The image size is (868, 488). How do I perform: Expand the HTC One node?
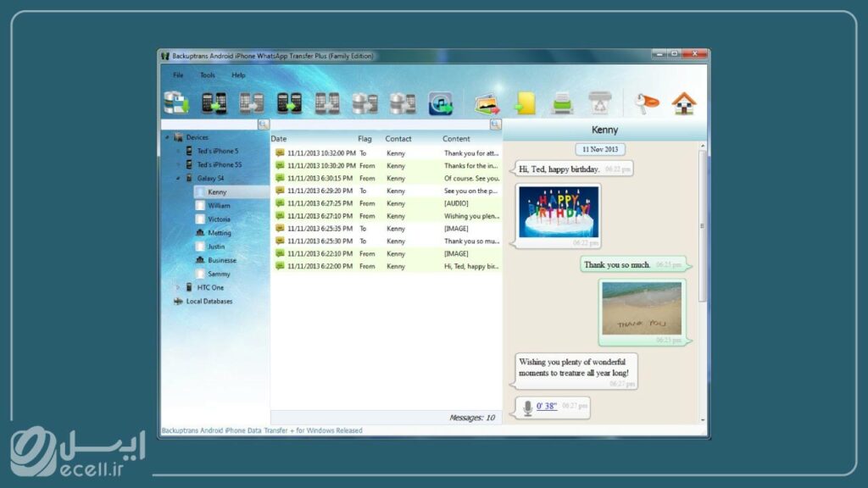178,287
